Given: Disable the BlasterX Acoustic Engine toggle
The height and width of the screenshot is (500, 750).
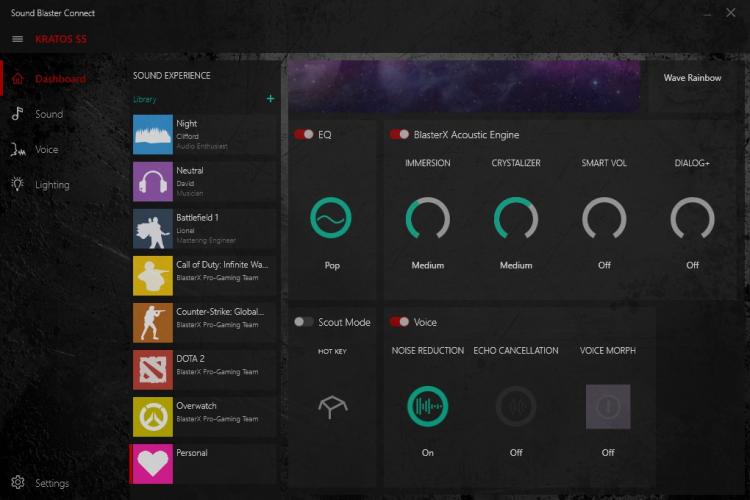Looking at the screenshot, I should point(399,134).
